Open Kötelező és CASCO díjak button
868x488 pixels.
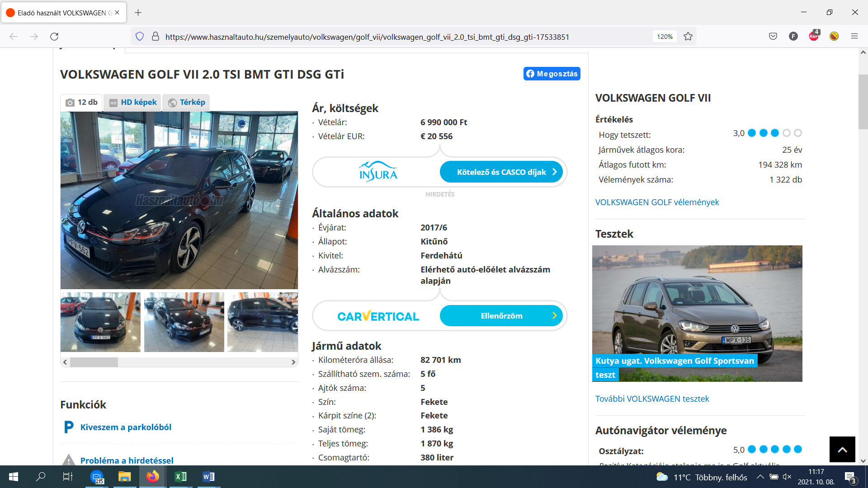pos(501,172)
